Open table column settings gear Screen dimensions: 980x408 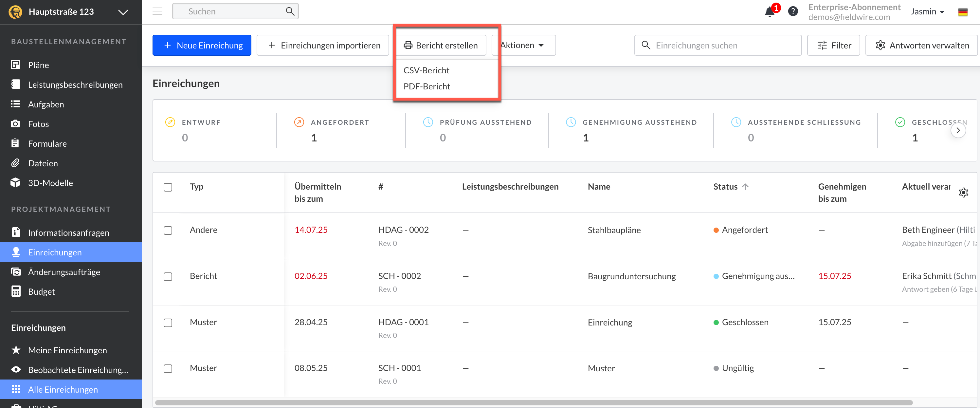click(963, 193)
